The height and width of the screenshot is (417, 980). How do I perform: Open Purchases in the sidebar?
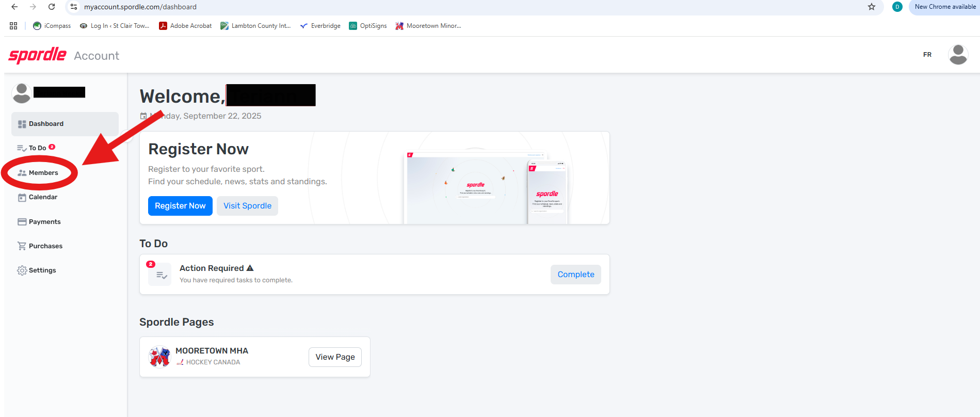tap(40, 246)
